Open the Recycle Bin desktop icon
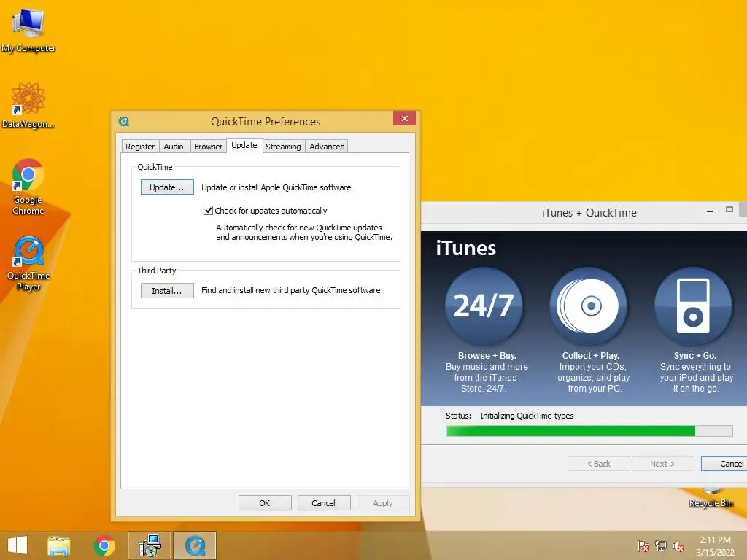This screenshot has height=560, width=747. [x=711, y=498]
